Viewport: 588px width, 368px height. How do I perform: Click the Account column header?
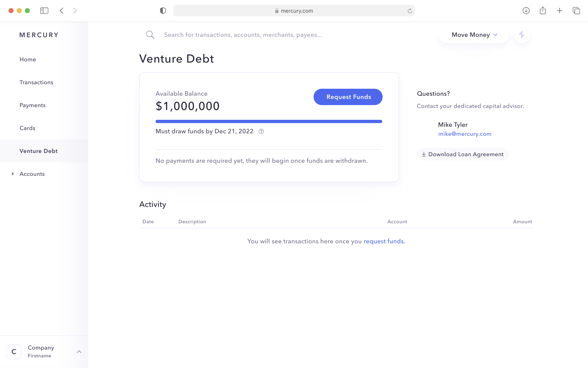[x=397, y=222]
